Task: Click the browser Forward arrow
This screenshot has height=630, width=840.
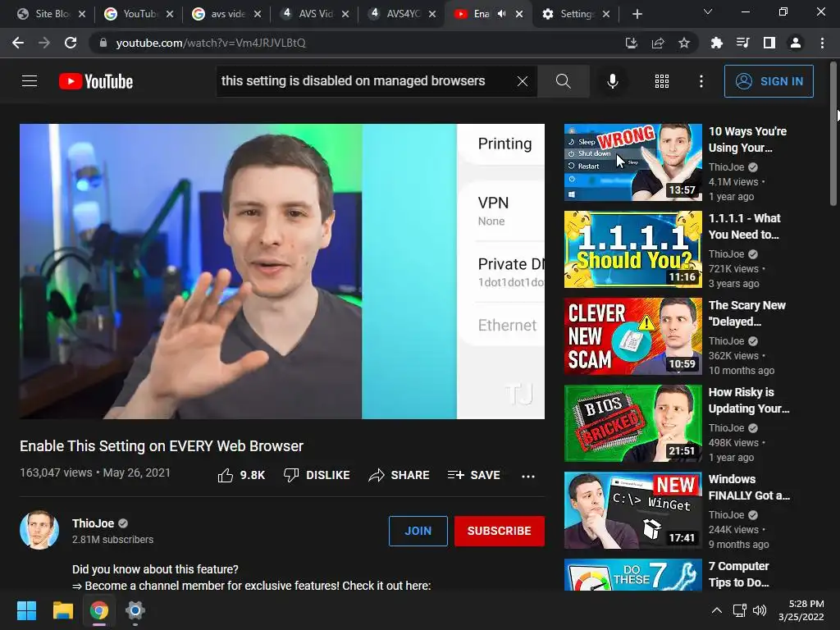Action: tap(44, 43)
